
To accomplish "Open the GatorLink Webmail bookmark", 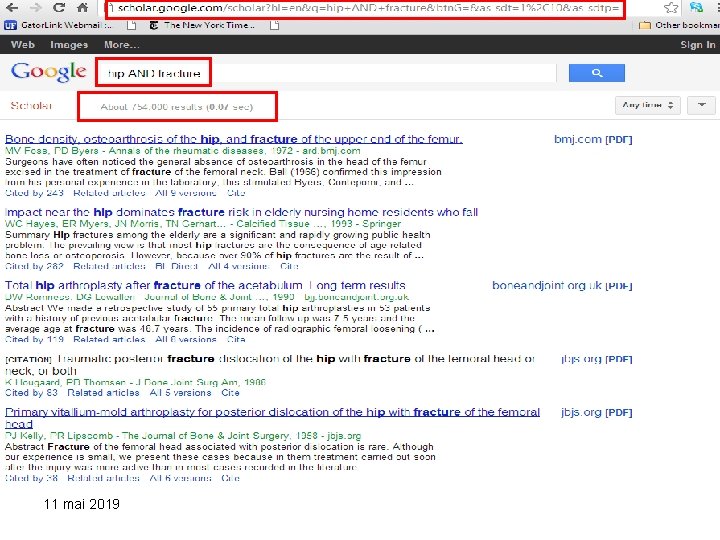I will 58,25.
